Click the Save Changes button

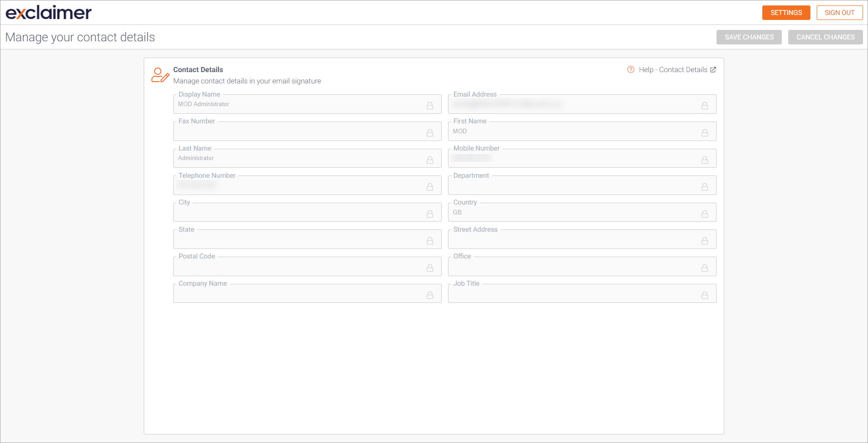(749, 37)
